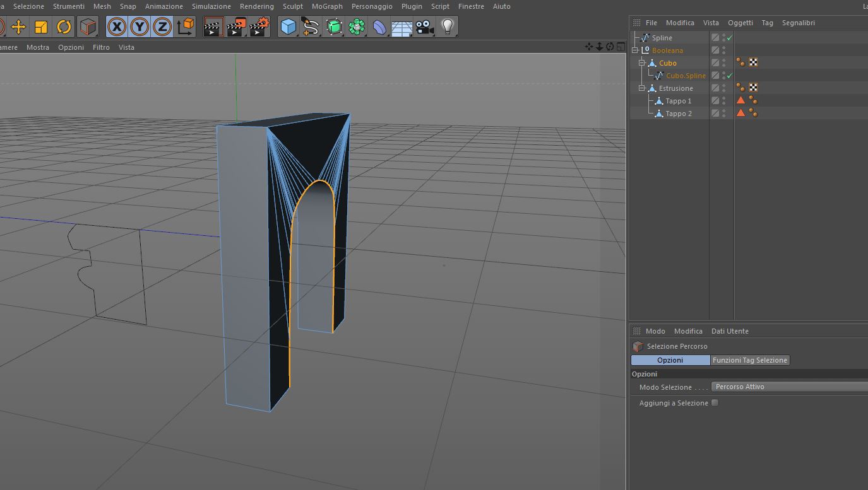The height and width of the screenshot is (490, 868).
Task: Switch to Funzioni Tag Selezione tab
Action: [x=750, y=360]
